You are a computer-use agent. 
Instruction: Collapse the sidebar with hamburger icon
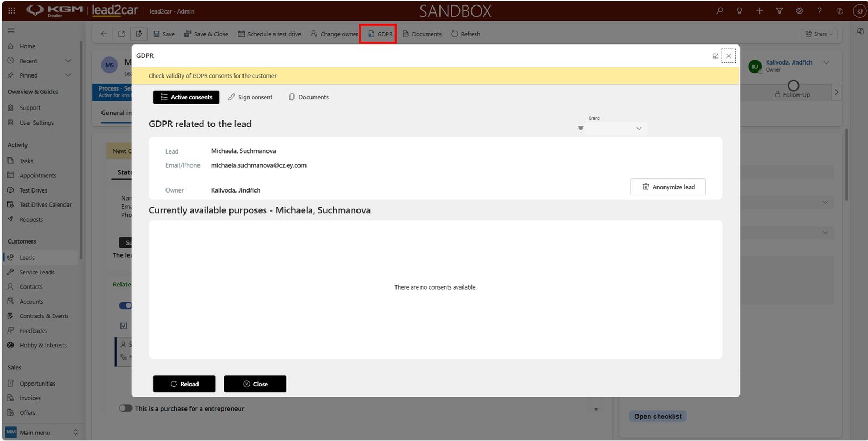coord(11,30)
